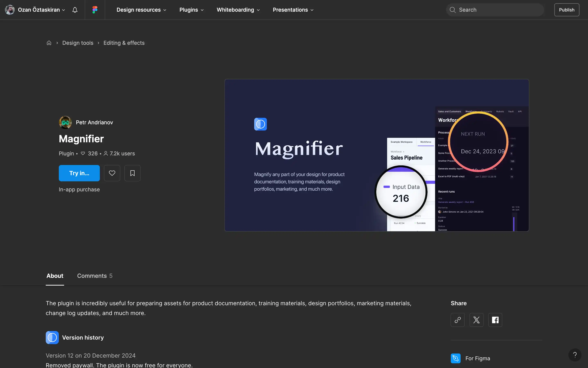
Task: Click In-app purchase label
Action: (79, 189)
